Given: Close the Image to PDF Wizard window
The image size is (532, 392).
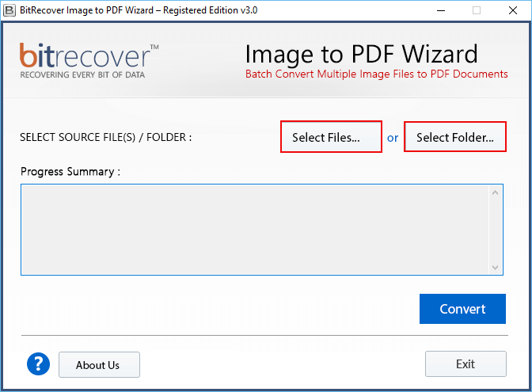Looking at the screenshot, I should click(513, 10).
